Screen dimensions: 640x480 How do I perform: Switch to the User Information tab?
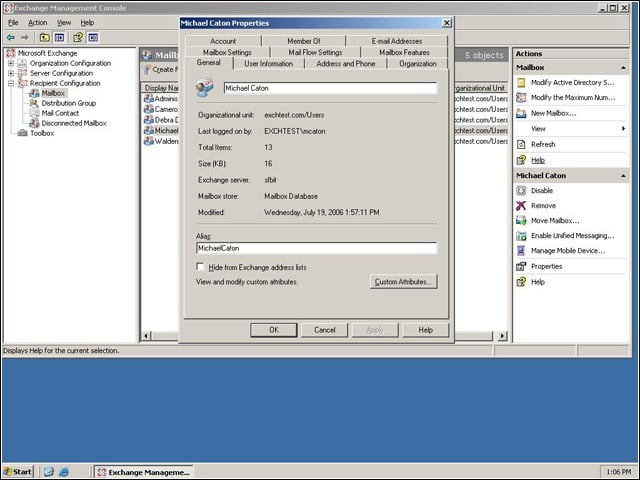click(269, 64)
